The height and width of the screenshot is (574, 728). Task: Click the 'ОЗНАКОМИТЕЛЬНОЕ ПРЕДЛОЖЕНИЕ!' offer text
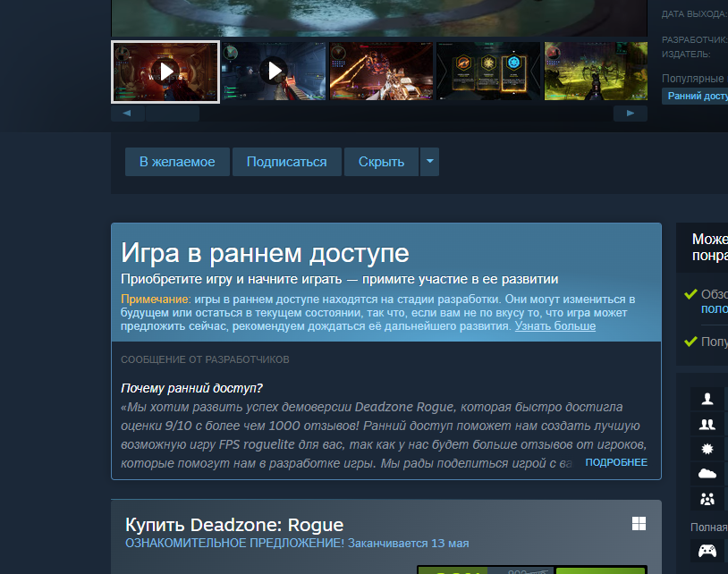tap(235, 544)
